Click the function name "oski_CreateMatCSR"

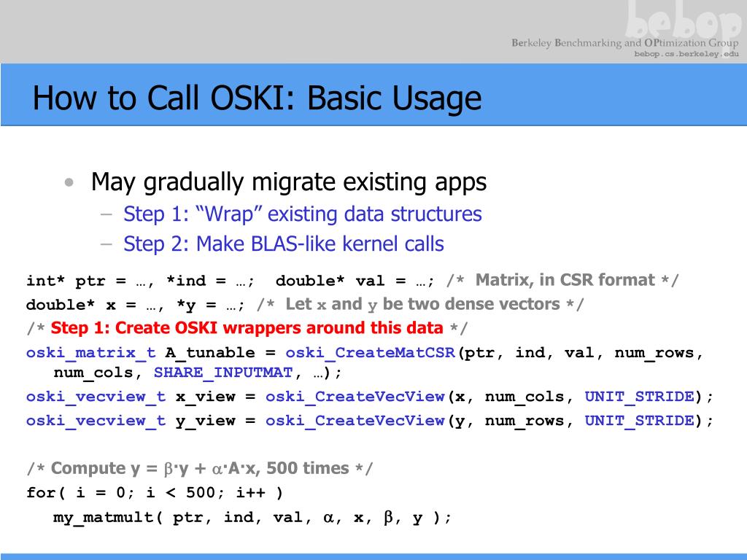(371, 353)
